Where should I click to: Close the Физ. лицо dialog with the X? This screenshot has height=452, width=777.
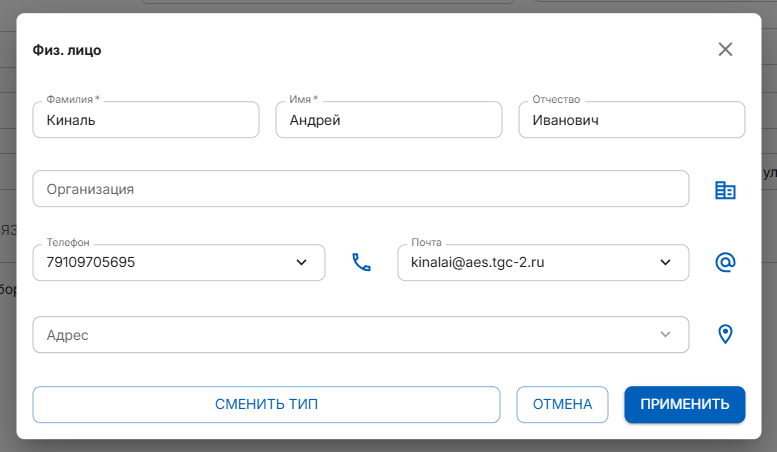coord(725,49)
